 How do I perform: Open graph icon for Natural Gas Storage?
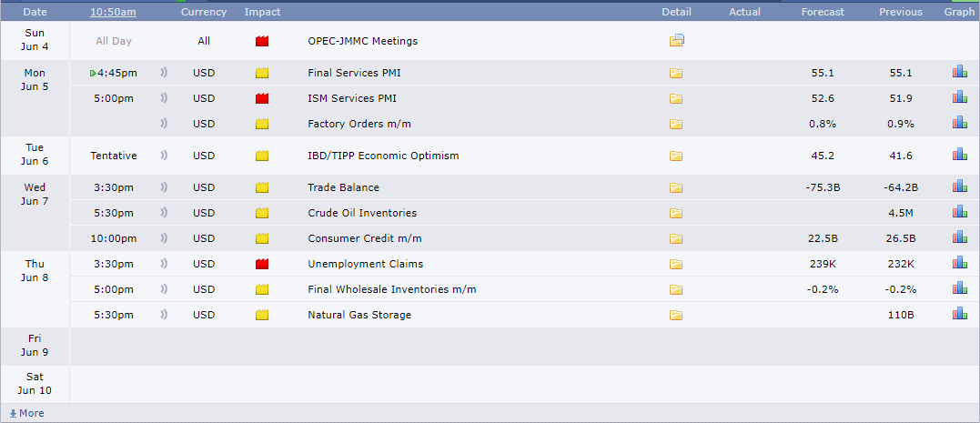pos(959,315)
